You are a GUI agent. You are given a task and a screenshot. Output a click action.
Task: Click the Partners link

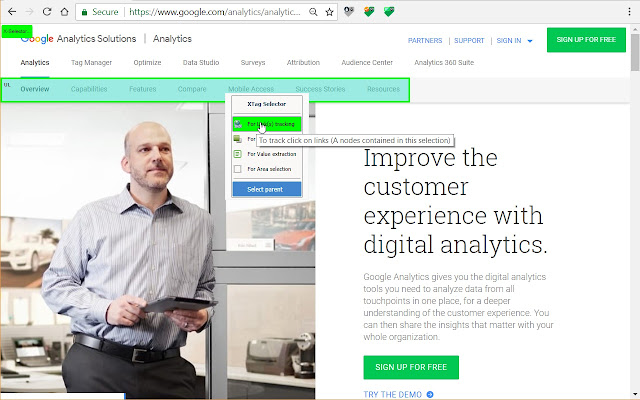[425, 41]
